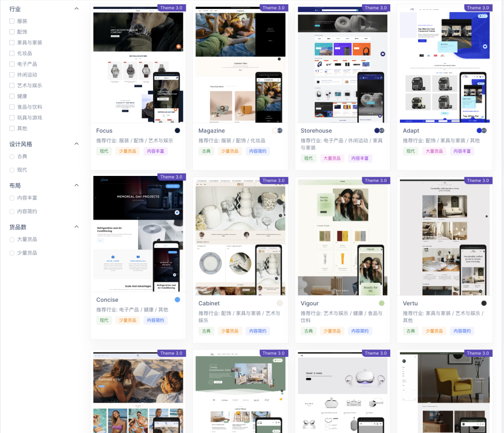
Task: Enable the 家具与家装 filter checkbox
Action: click(12, 42)
